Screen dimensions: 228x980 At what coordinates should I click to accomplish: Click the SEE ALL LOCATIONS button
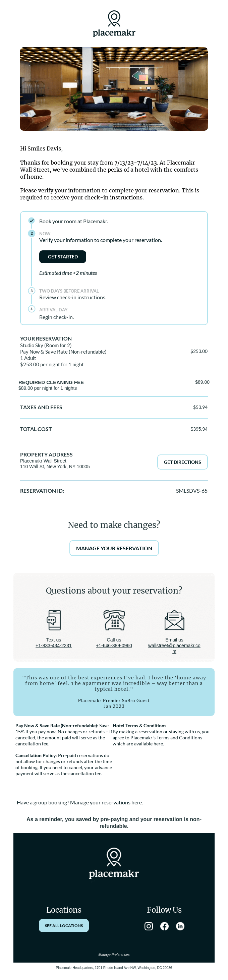tap(64, 926)
